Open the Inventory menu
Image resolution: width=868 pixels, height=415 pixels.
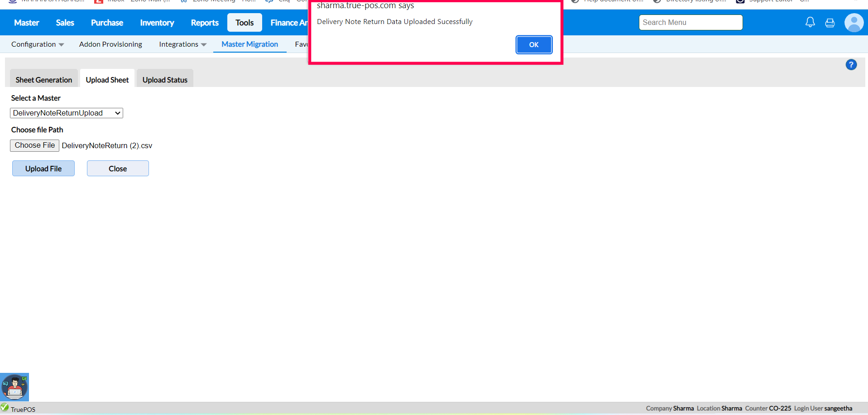pos(157,23)
